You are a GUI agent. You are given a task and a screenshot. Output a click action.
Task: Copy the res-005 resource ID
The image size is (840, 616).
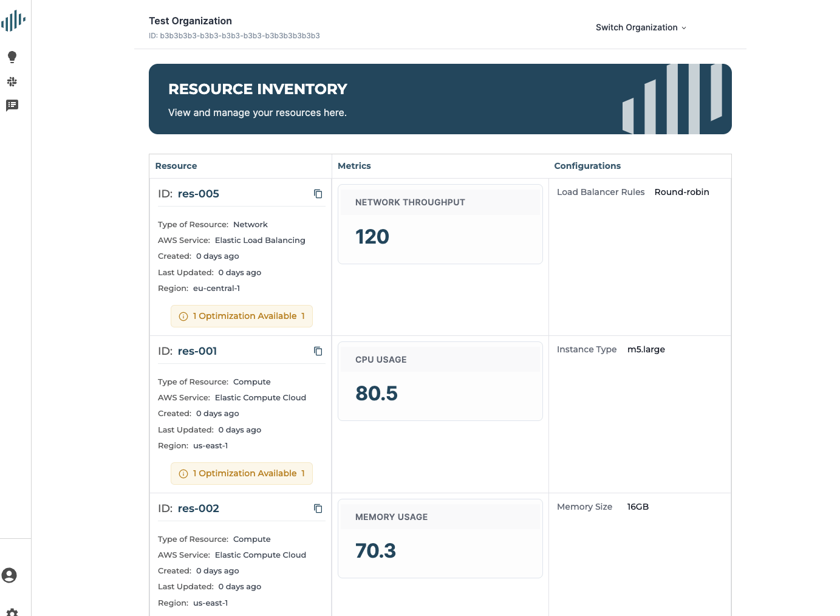tap(318, 194)
